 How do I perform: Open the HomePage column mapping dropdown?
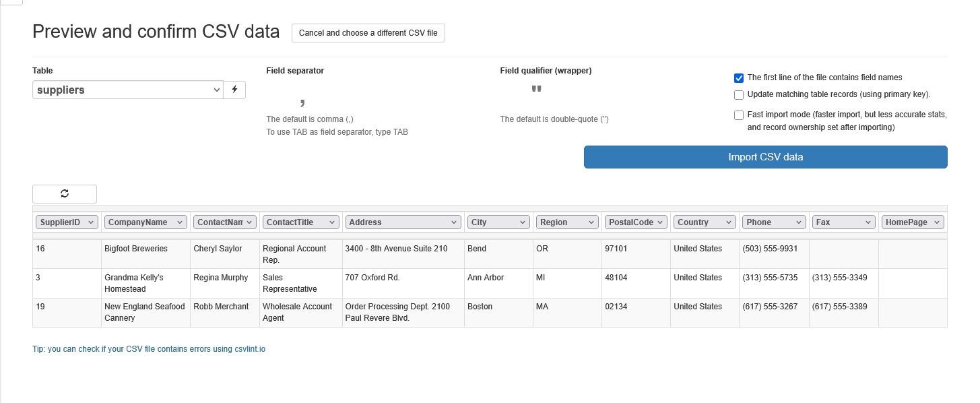(912, 222)
